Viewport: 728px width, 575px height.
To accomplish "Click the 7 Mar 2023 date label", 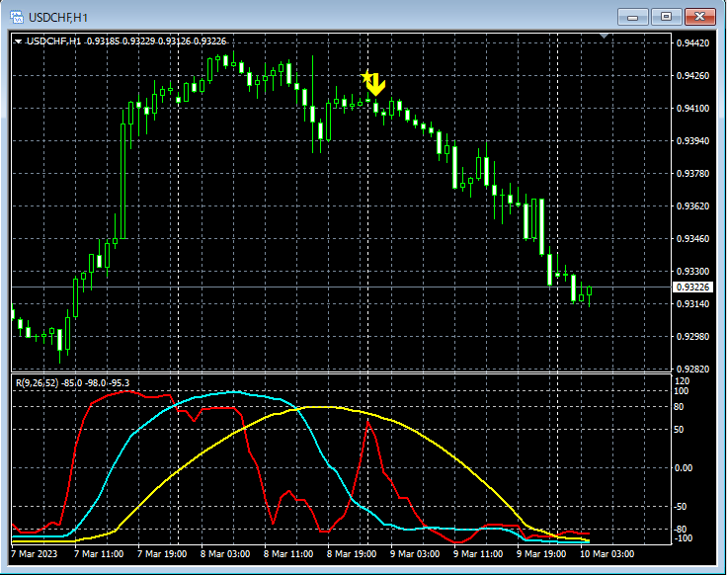I will coord(35,554).
